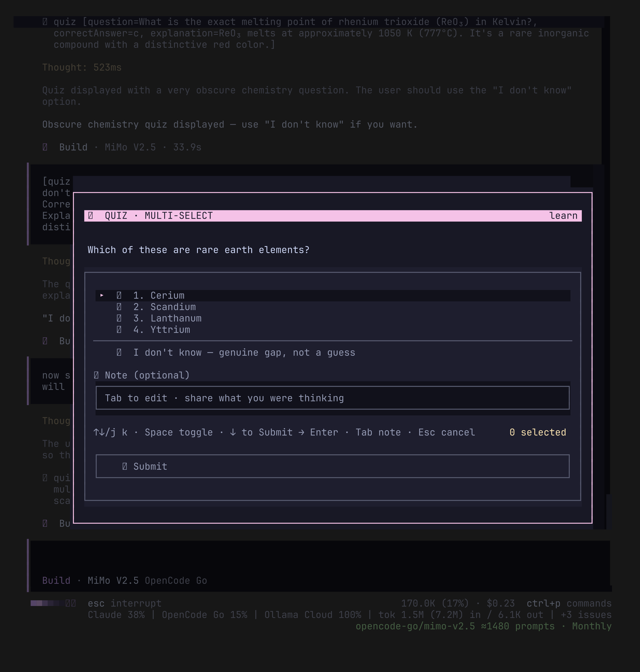
Task: Click the learn label in the quiz header
Action: click(563, 216)
